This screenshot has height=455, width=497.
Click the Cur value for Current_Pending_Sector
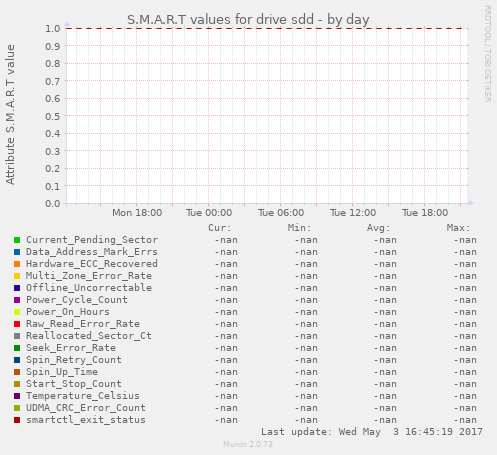[x=226, y=240]
